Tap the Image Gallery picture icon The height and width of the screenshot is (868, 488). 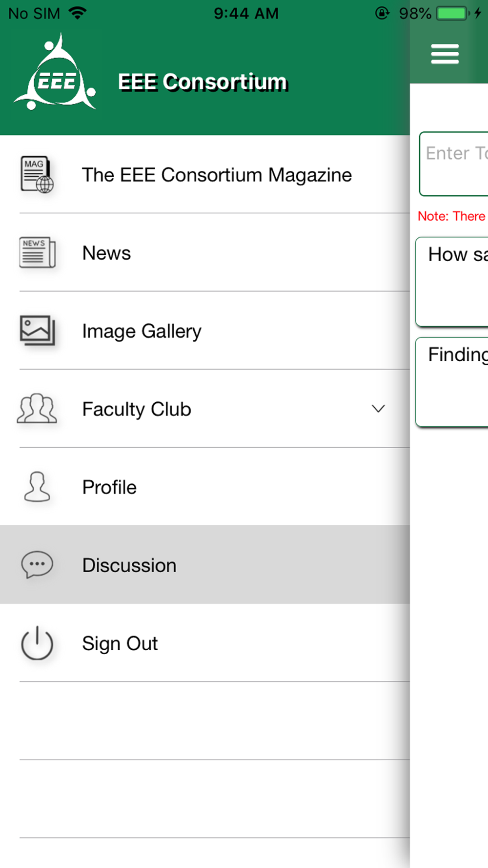37,331
